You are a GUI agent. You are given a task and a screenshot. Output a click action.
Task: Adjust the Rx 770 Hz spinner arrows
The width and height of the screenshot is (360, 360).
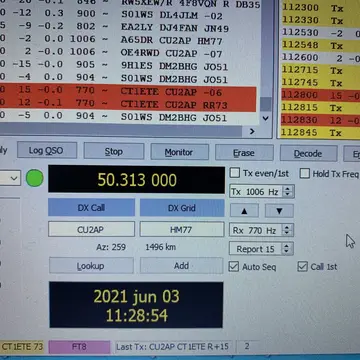(x=287, y=230)
